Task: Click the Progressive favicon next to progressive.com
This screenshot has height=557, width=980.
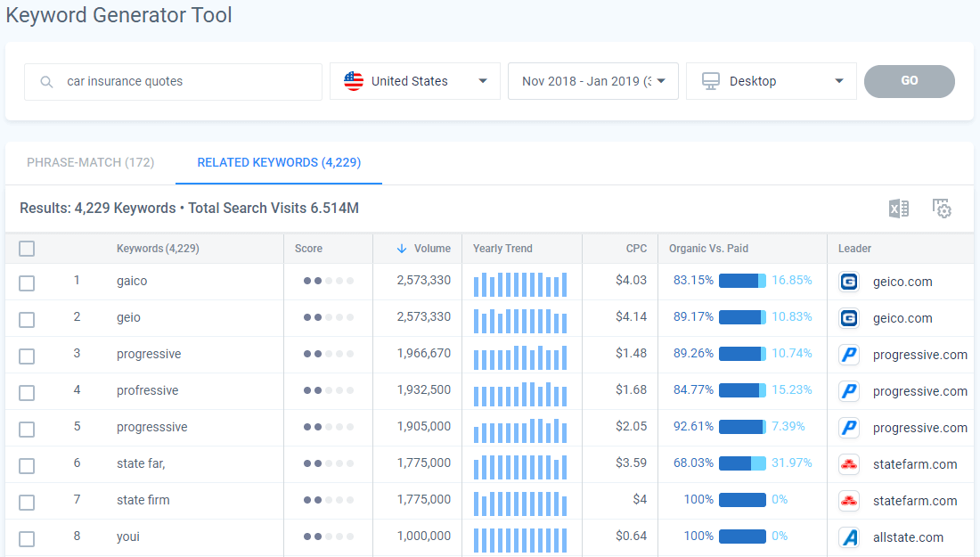Action: 848,354
